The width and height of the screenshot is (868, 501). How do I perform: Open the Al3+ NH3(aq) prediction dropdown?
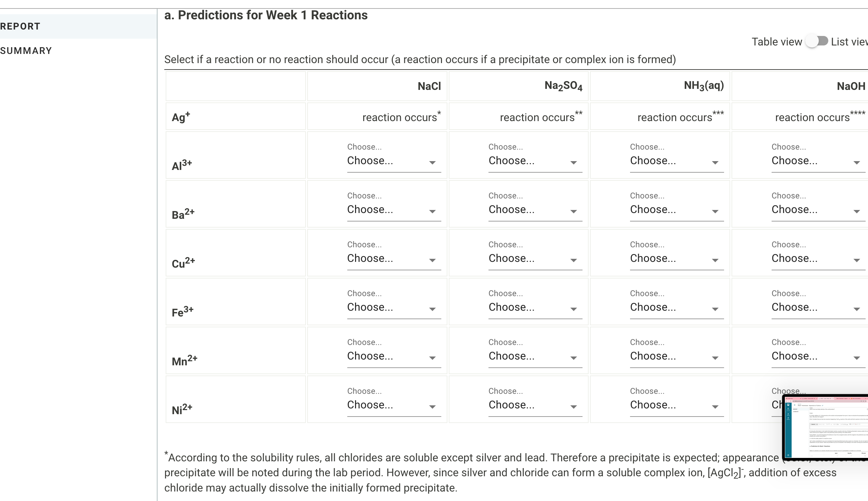tap(677, 161)
